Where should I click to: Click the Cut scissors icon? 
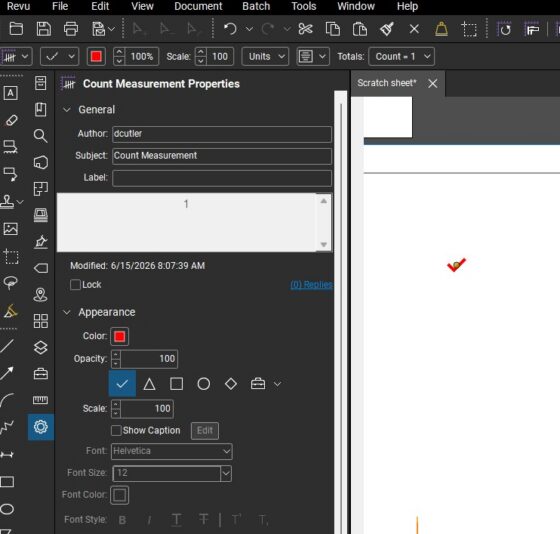pyautogui.click(x=305, y=29)
